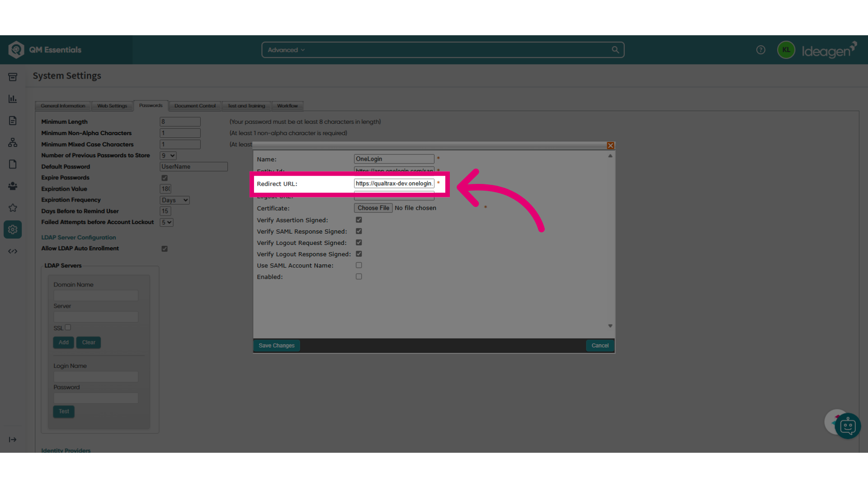Open Expiration Frequency Days dropdown

[175, 200]
